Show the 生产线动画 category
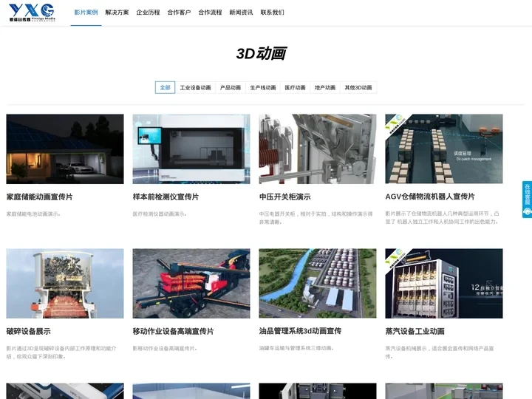This screenshot has width=532, height=399. 263,87
